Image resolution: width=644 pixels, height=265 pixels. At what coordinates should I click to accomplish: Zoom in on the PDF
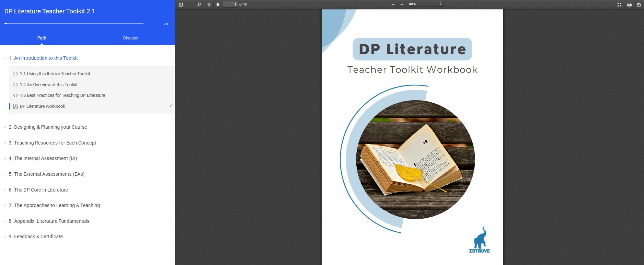pos(402,4)
